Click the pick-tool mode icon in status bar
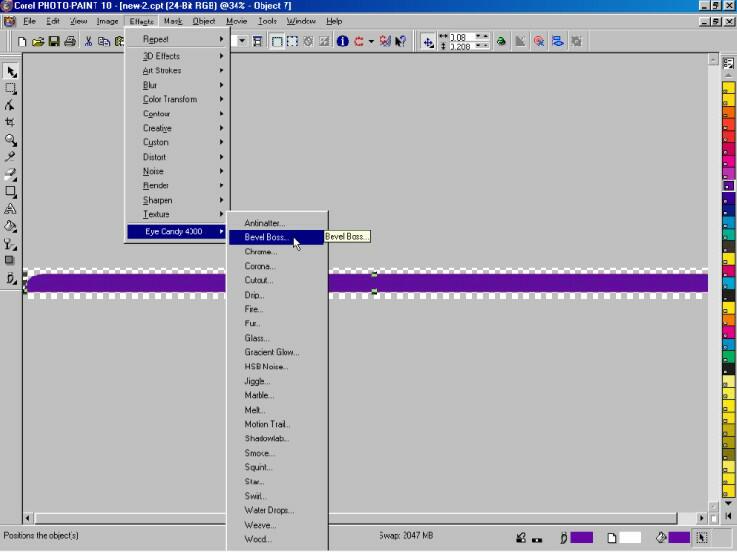 tap(702, 537)
